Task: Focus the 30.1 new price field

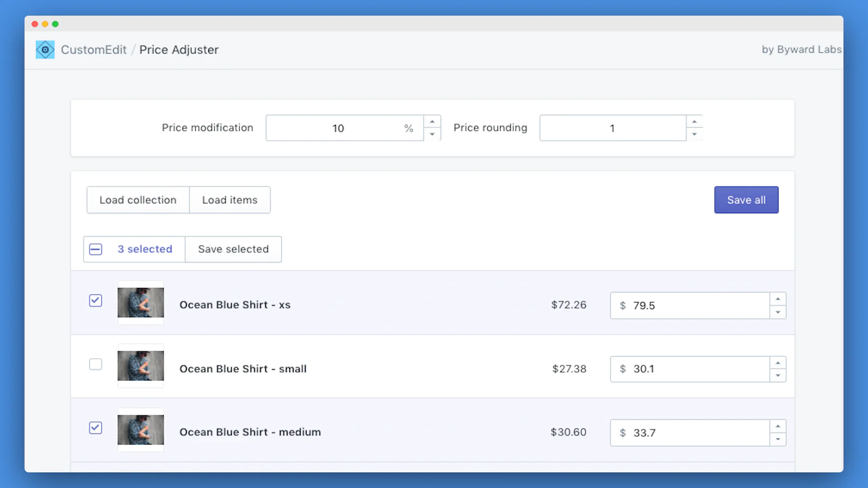Action: coord(690,369)
